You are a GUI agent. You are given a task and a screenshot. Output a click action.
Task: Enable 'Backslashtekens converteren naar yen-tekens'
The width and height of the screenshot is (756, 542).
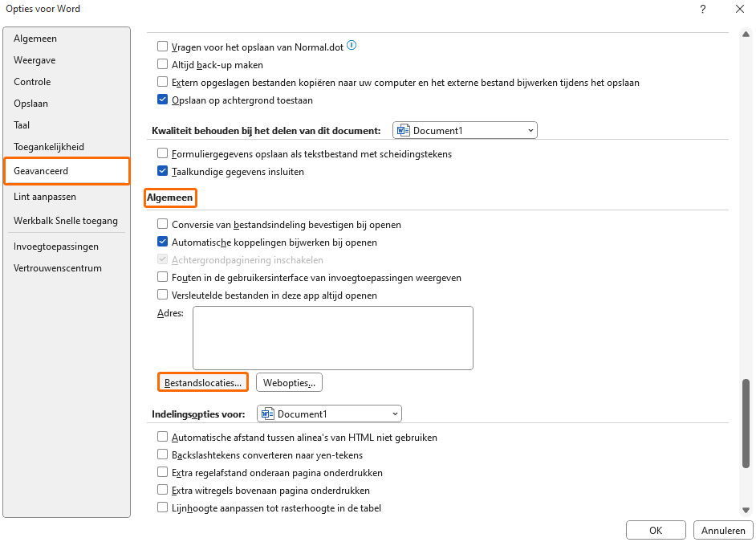[162, 454]
